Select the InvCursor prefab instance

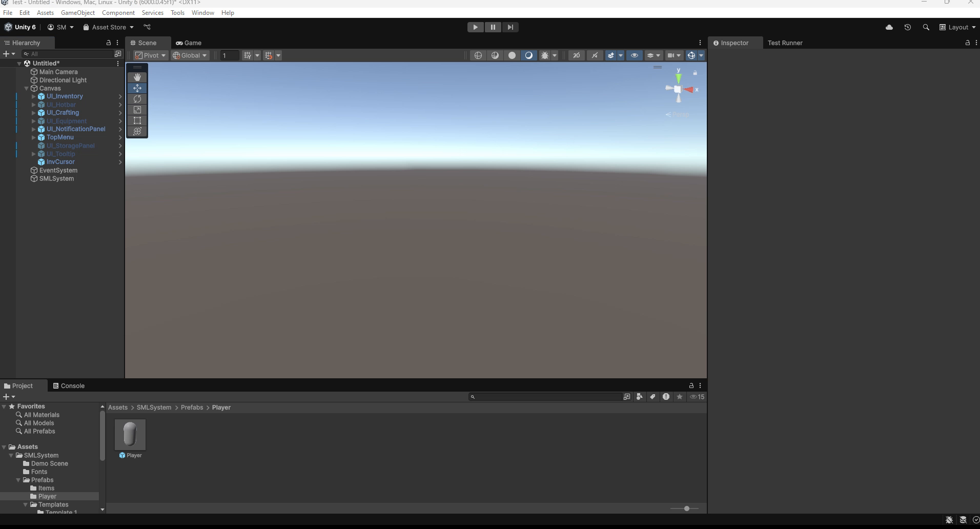pos(60,162)
